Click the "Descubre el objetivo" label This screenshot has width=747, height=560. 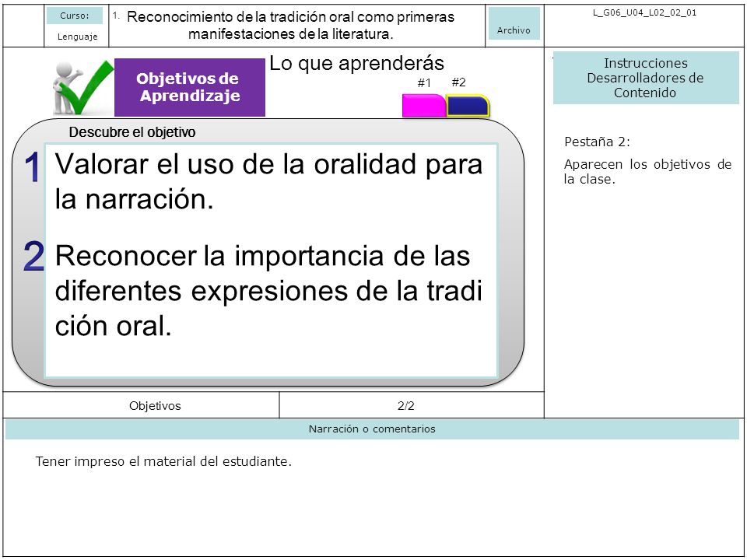pos(132,132)
